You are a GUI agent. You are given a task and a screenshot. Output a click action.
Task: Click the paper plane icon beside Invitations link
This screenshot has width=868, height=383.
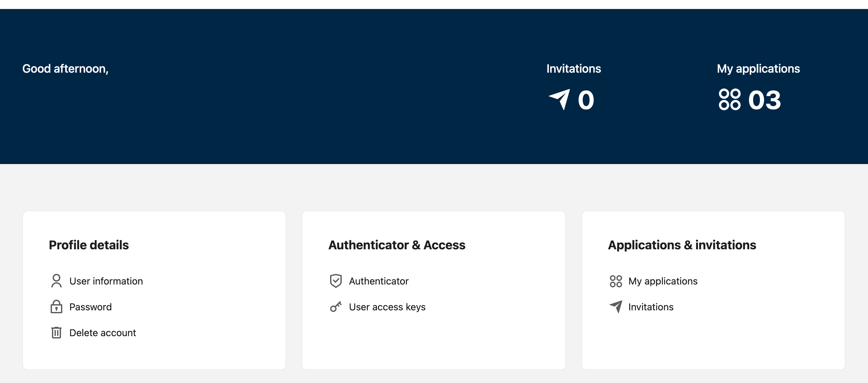click(x=616, y=306)
